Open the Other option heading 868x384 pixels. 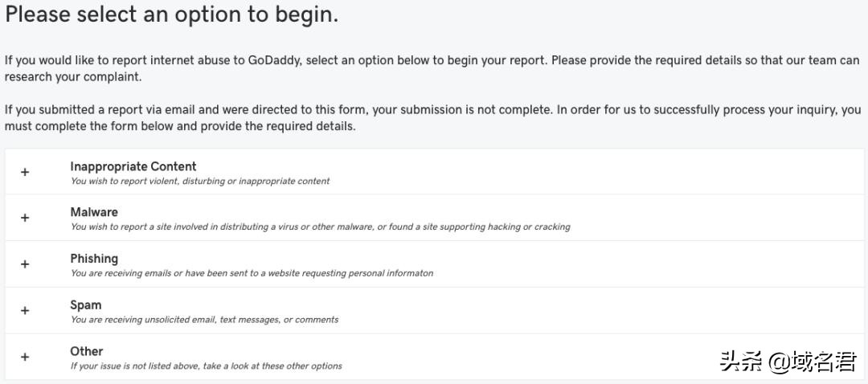[x=87, y=351]
